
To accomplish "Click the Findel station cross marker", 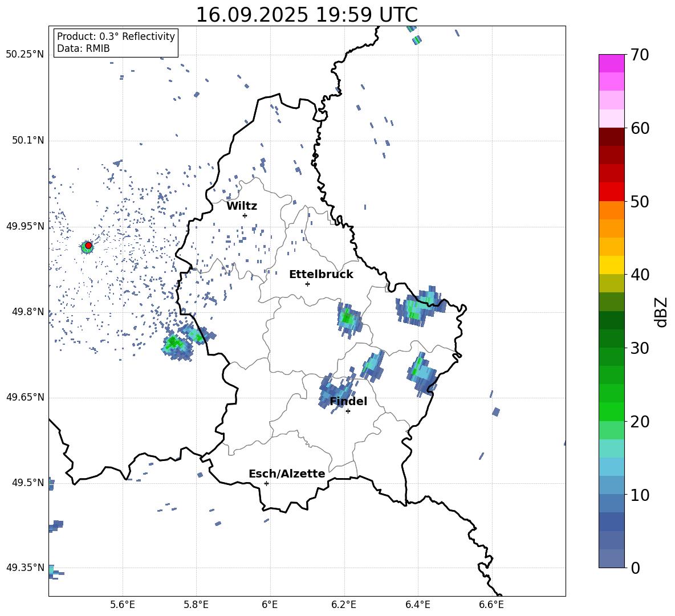I will pos(348,411).
